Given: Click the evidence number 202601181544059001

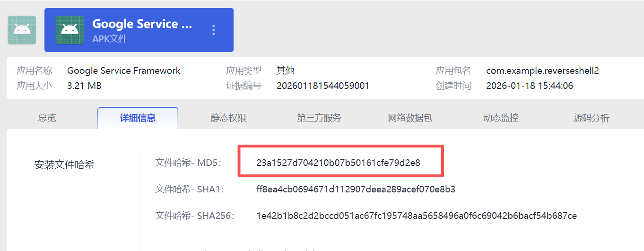Looking at the screenshot, I should point(323,86).
